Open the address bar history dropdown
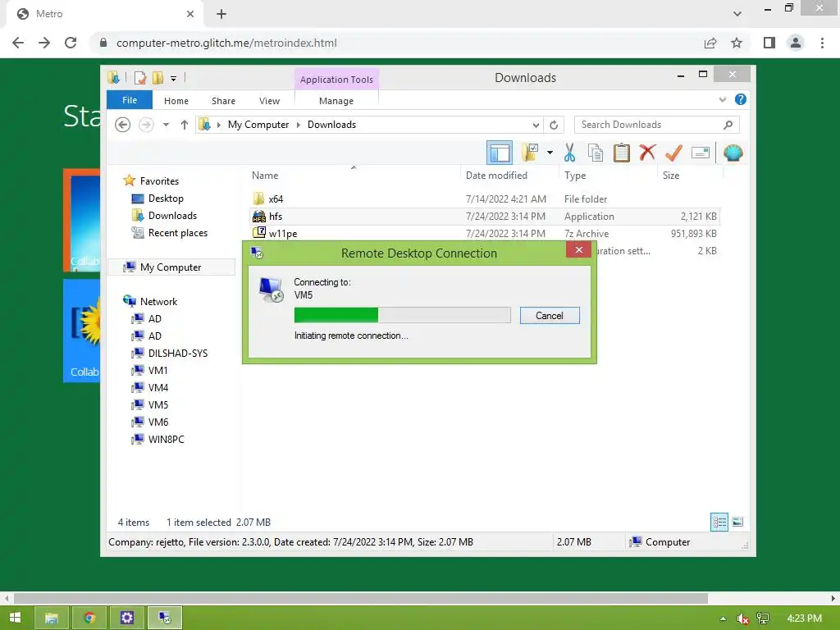Image resolution: width=840 pixels, height=630 pixels. click(x=536, y=126)
